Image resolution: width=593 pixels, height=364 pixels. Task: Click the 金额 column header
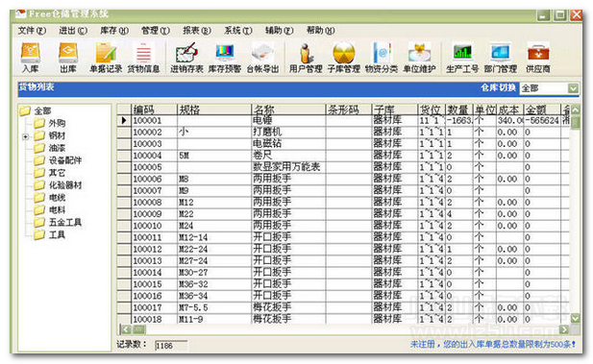point(541,109)
